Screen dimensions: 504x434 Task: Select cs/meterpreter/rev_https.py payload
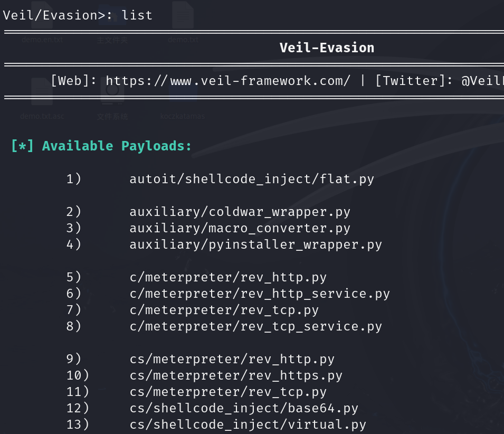[236, 376]
